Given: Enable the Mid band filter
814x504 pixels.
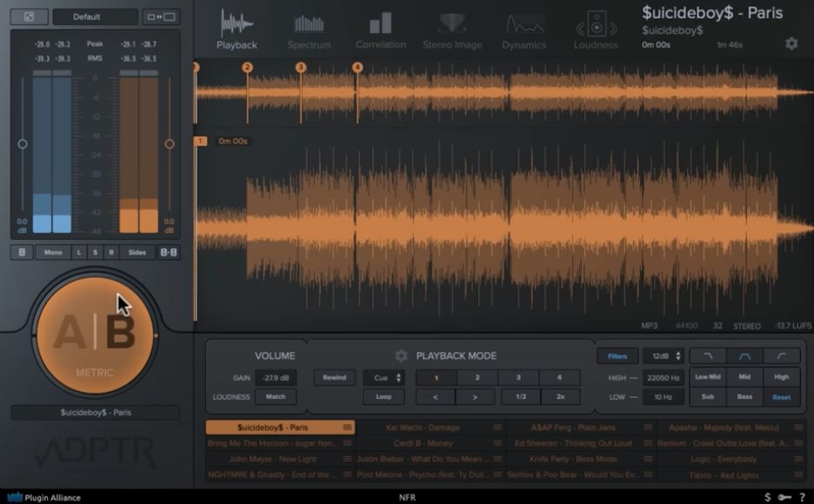Looking at the screenshot, I should (744, 377).
